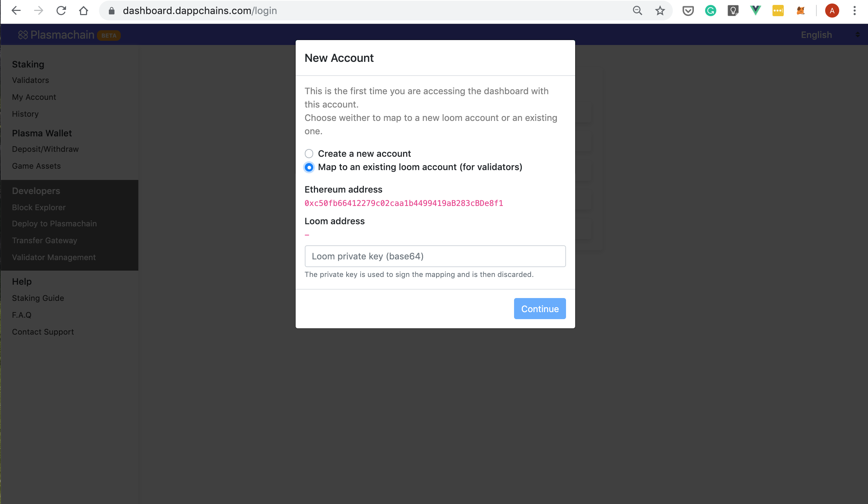The height and width of the screenshot is (504, 868).
Task: Select Map to an existing loom account
Action: coord(309,167)
